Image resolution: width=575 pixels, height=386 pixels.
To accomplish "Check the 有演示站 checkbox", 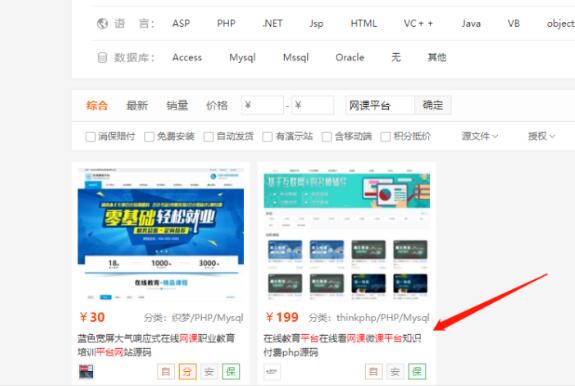I will (267, 137).
